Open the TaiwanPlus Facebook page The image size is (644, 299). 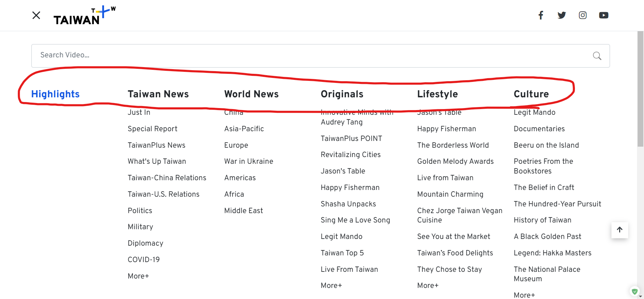[x=541, y=15]
